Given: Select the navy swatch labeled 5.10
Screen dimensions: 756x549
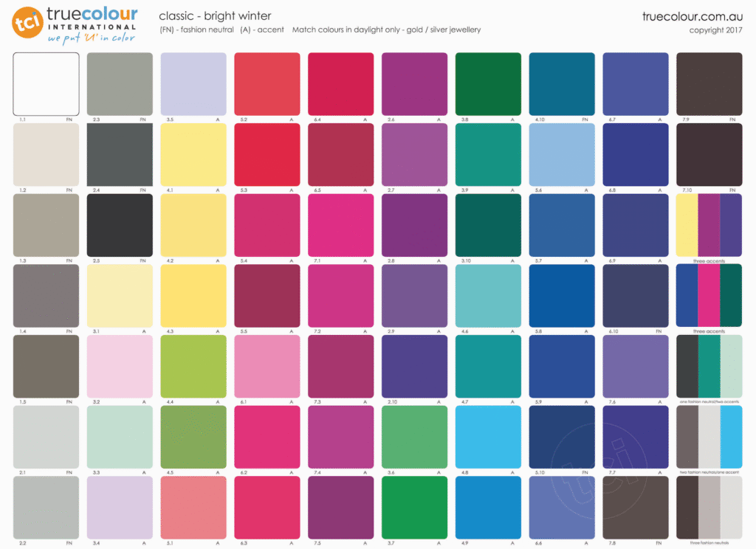Looking at the screenshot, I should tap(563, 437).
